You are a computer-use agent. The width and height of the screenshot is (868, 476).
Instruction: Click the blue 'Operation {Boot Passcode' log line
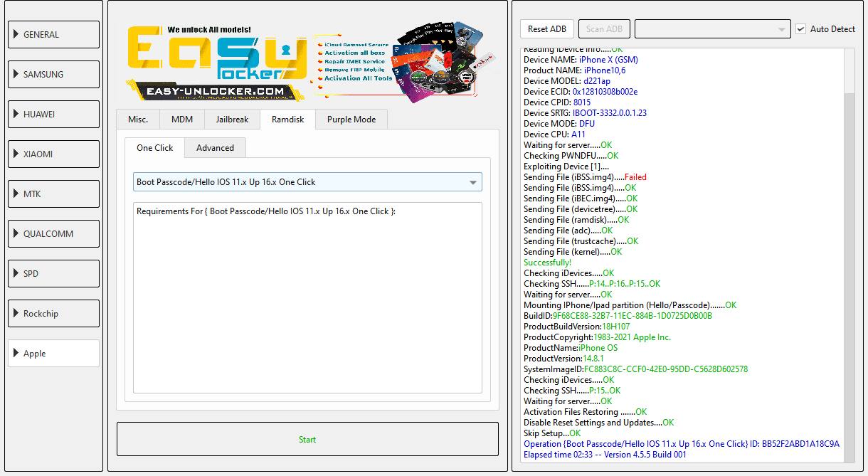point(682,443)
